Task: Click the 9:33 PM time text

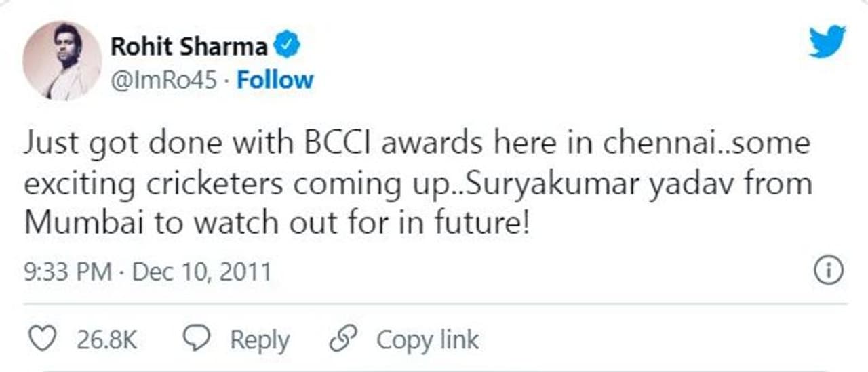Action: [x=67, y=272]
